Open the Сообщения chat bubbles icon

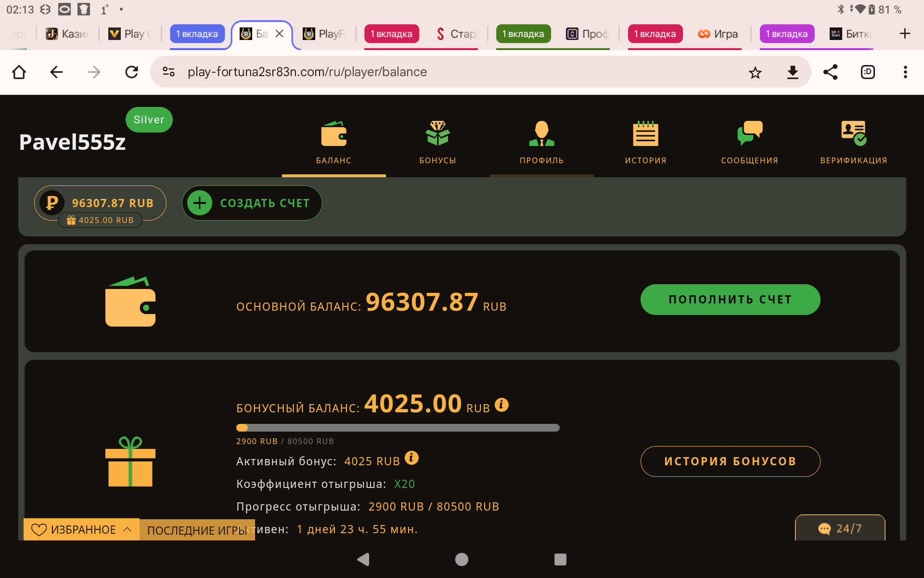pyautogui.click(x=749, y=133)
